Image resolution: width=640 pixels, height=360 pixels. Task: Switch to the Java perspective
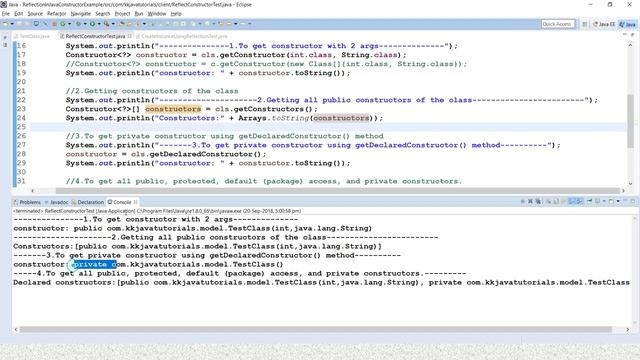pos(627,24)
